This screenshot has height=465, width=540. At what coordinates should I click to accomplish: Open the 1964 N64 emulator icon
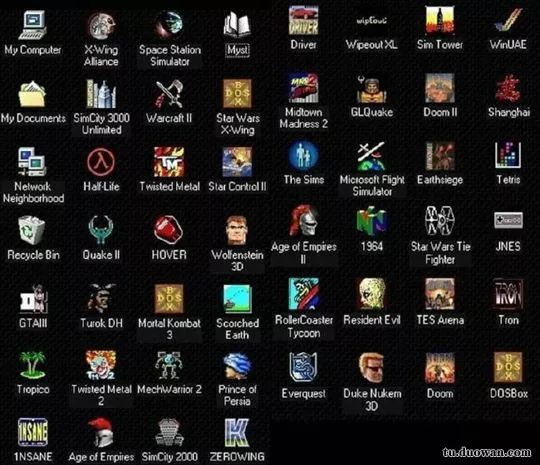pyautogui.click(x=372, y=221)
